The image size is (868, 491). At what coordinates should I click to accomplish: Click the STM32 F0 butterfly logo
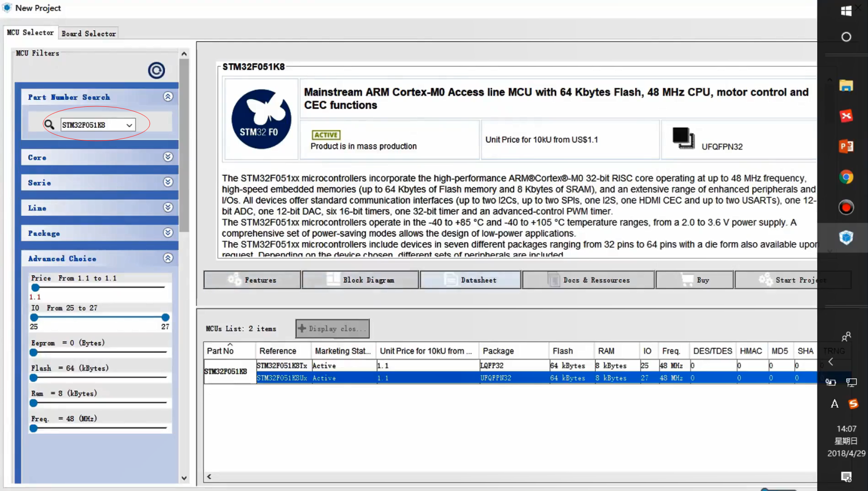[261, 119]
